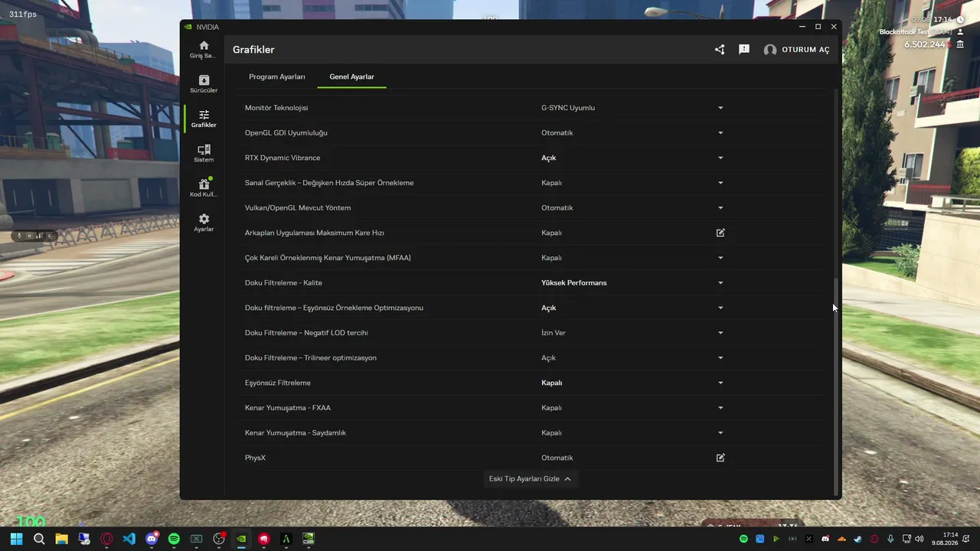
Task: Open the feedback icon in NVIDIA header
Action: (x=744, y=50)
